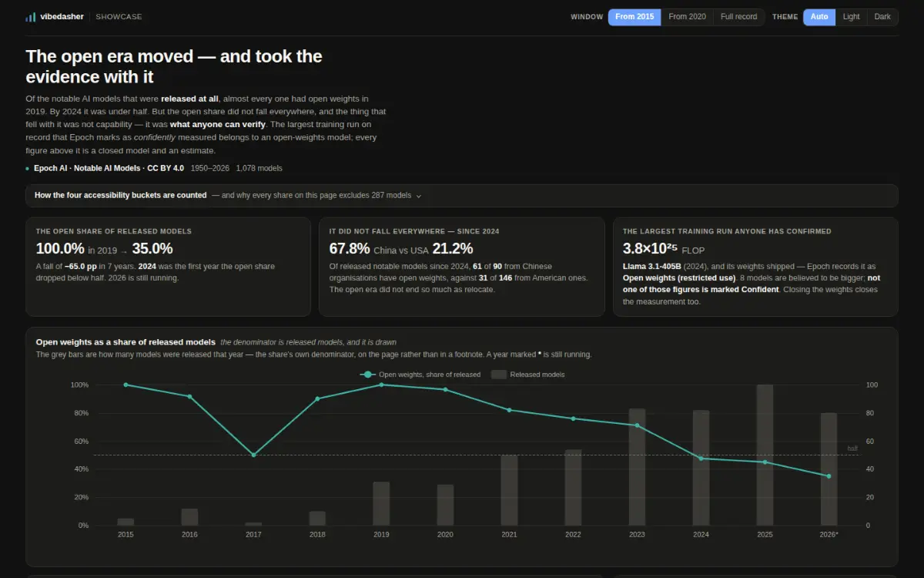Click the teal legend line marker
This screenshot has height=578, width=924.
[x=368, y=375]
